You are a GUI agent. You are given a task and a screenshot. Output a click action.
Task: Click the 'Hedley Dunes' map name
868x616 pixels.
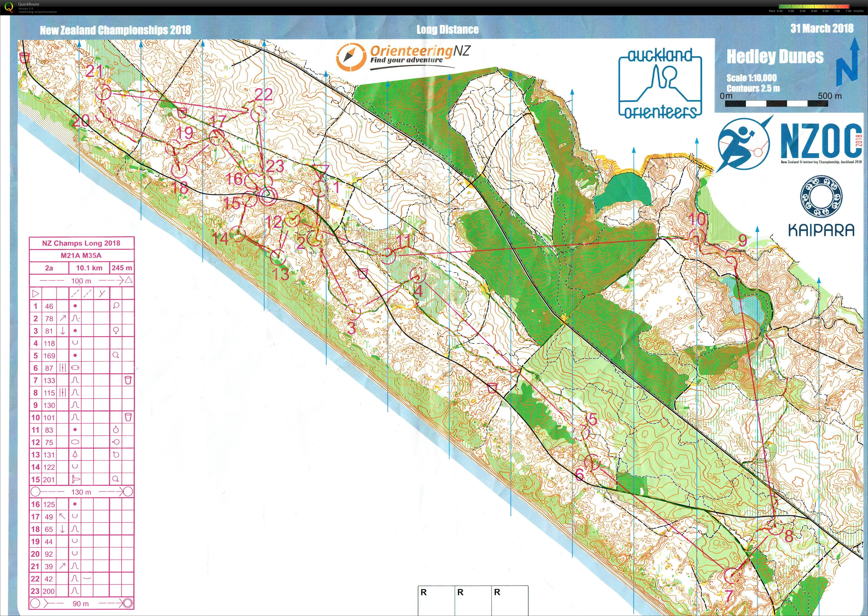click(775, 57)
